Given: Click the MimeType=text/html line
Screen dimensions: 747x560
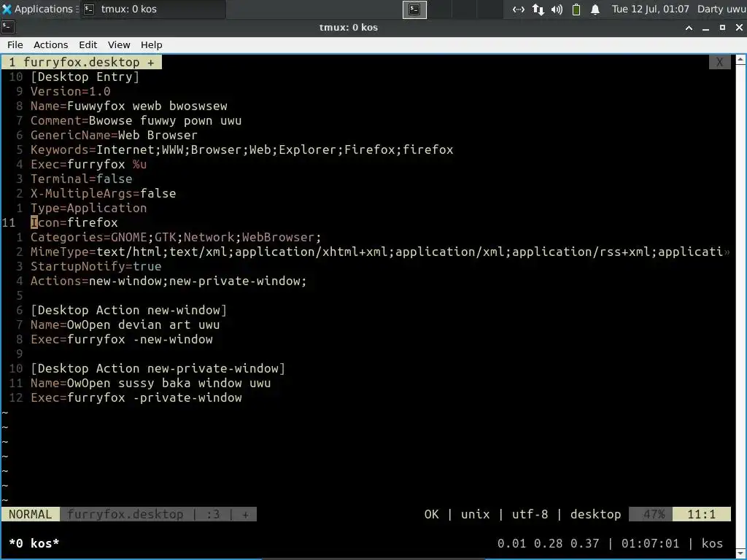Looking at the screenshot, I should coord(379,252).
